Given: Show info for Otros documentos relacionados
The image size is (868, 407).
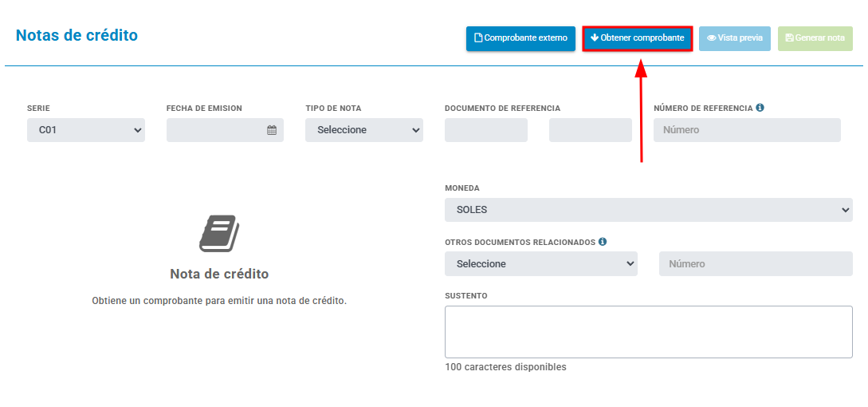Looking at the screenshot, I should click(603, 242).
